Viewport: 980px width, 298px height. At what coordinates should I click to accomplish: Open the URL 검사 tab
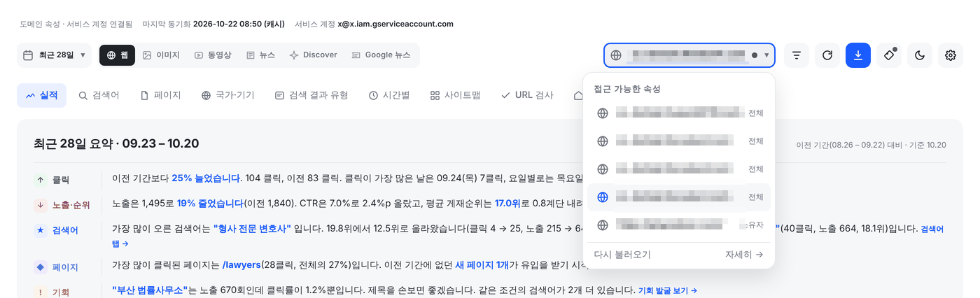point(527,95)
